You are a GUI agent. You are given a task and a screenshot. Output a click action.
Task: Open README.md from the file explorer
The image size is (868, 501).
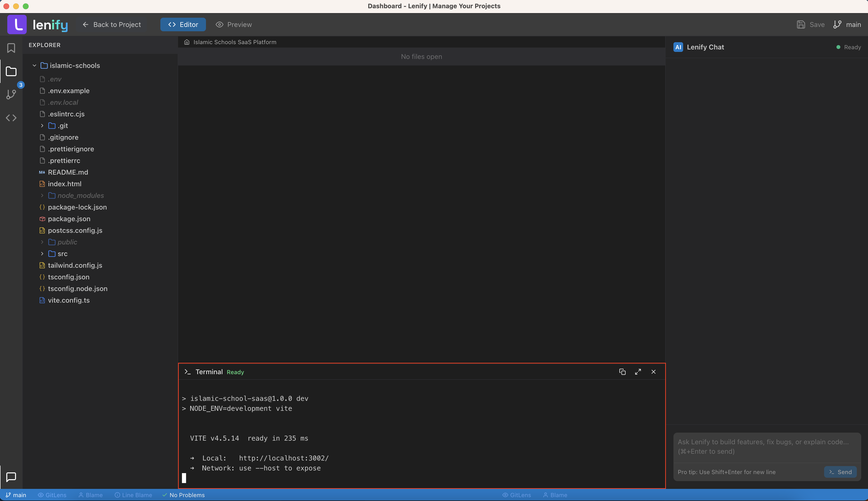(x=67, y=172)
